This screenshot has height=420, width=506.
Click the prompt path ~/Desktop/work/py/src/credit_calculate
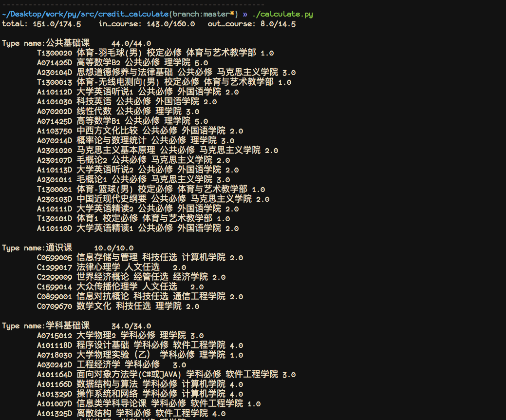tap(86, 14)
